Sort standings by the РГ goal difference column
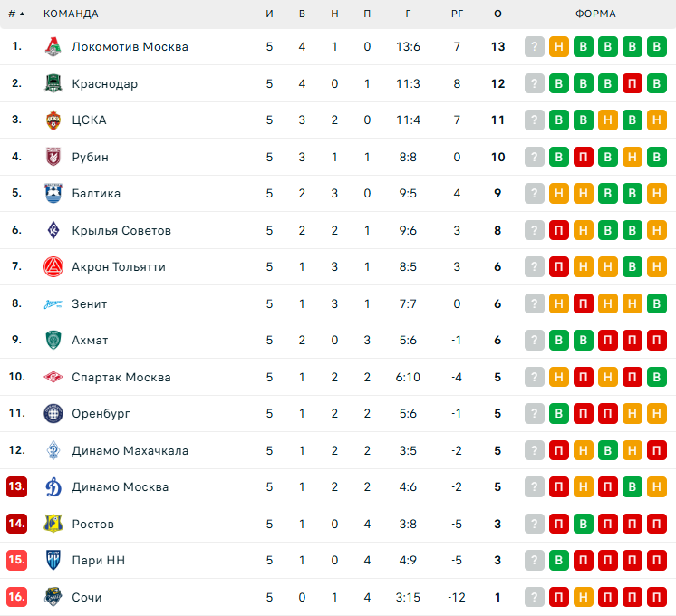This screenshot has width=676, height=616. (x=458, y=14)
